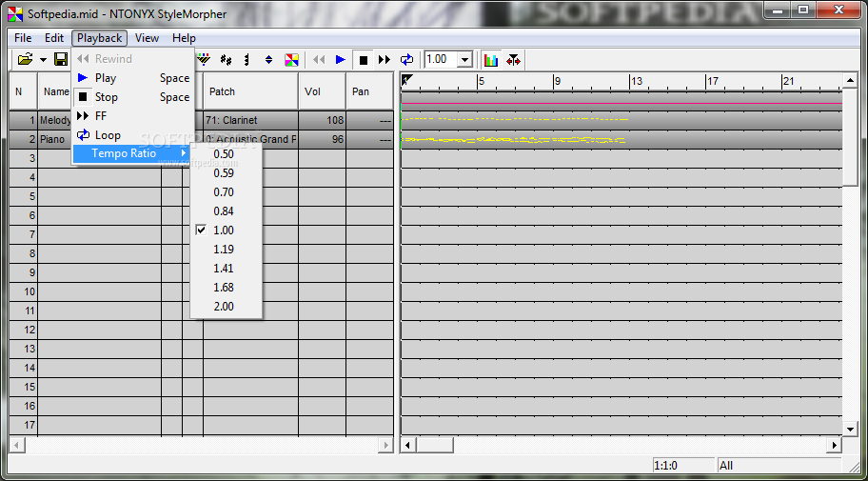Click the yellow Melody note strip in timeline
868x481 pixels.
(x=514, y=119)
